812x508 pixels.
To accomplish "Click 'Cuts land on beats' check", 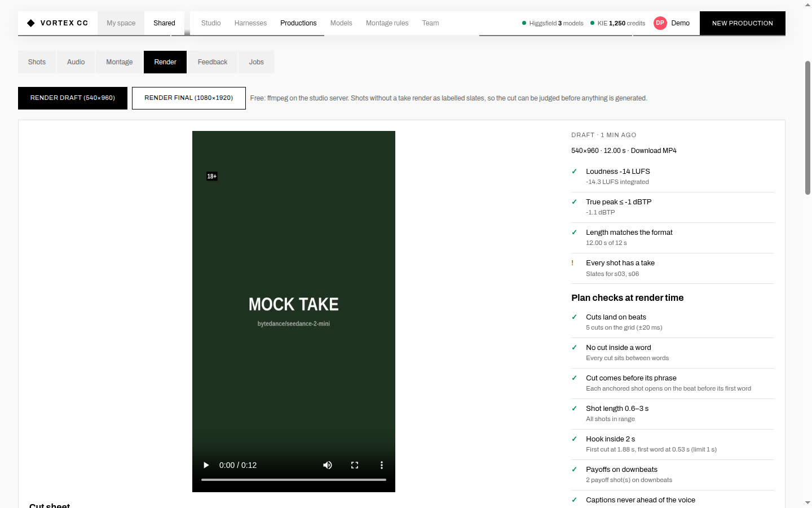I will click(673, 322).
